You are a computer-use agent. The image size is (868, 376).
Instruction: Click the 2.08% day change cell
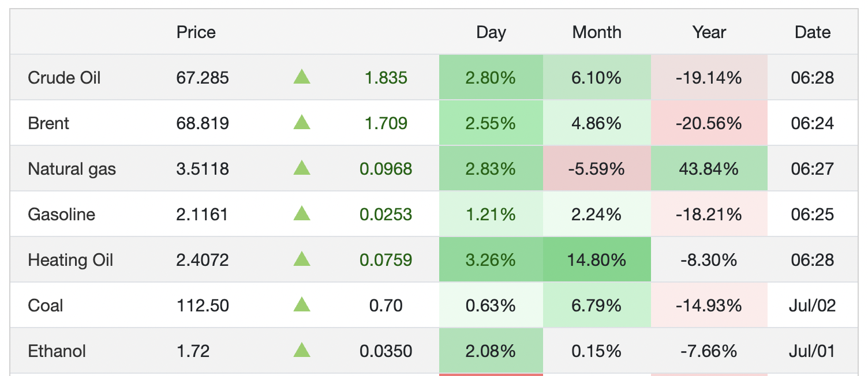click(491, 351)
